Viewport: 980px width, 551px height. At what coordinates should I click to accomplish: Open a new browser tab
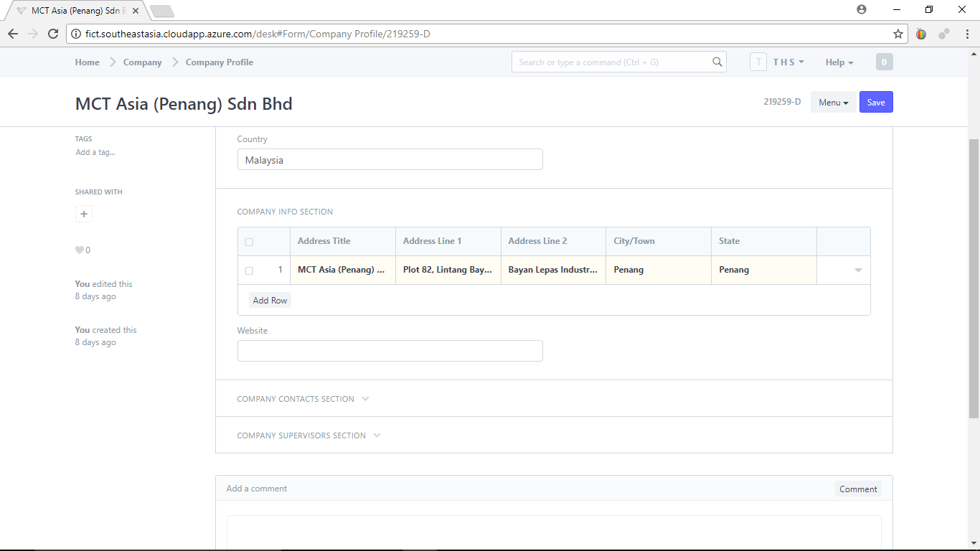click(x=162, y=11)
